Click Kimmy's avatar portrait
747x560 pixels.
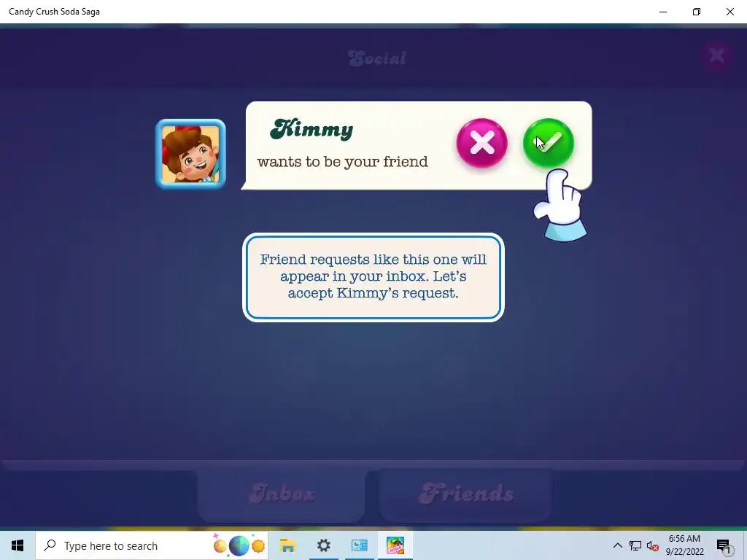pos(190,154)
